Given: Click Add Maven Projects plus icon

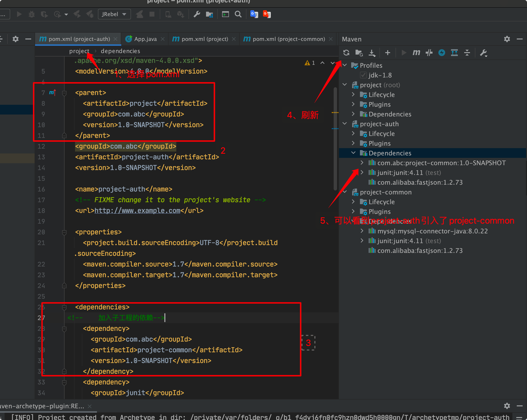Looking at the screenshot, I should (x=387, y=53).
